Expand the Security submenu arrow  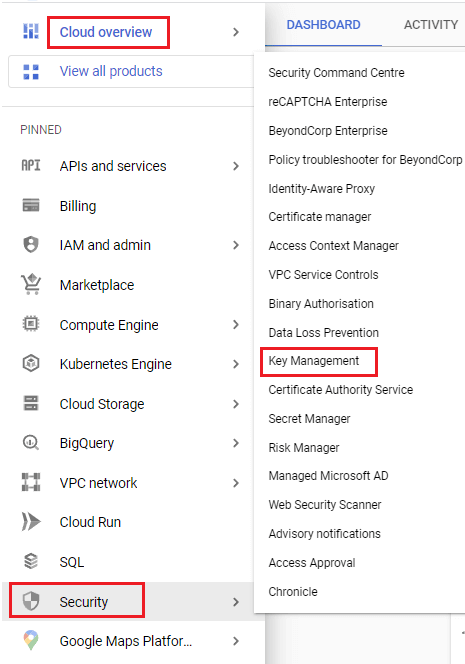point(236,602)
